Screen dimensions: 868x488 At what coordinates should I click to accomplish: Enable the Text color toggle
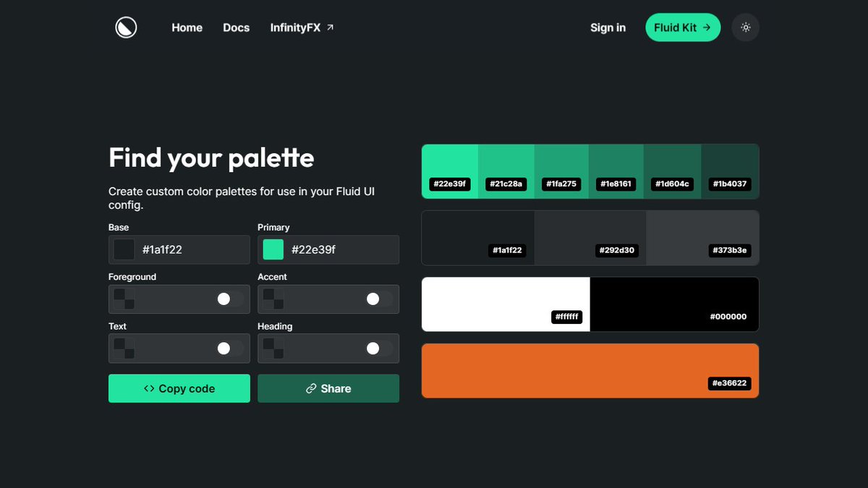[x=230, y=348]
